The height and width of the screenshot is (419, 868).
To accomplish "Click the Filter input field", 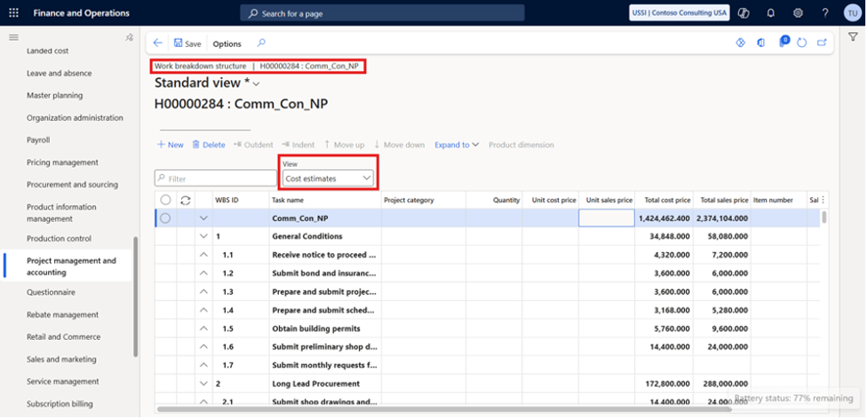I will tap(216, 178).
